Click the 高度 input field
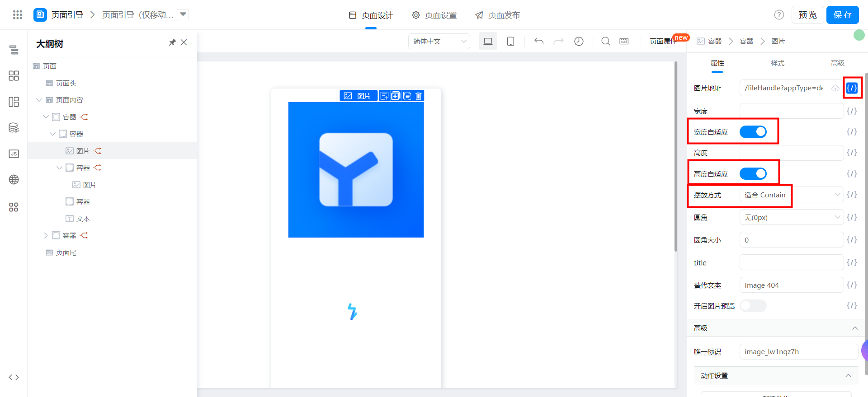This screenshot has width=868, height=397. pyautogui.click(x=792, y=153)
